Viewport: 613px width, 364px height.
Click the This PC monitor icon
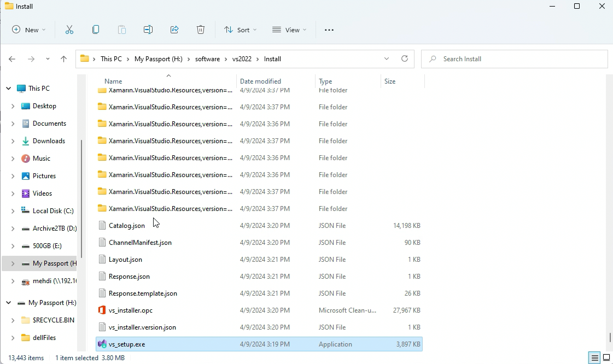click(x=21, y=88)
